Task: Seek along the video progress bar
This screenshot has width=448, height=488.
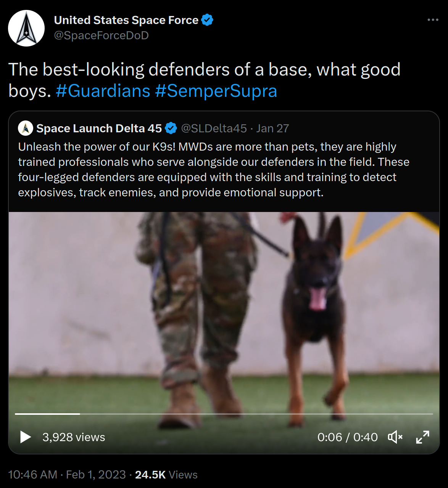Action: pyautogui.click(x=224, y=414)
